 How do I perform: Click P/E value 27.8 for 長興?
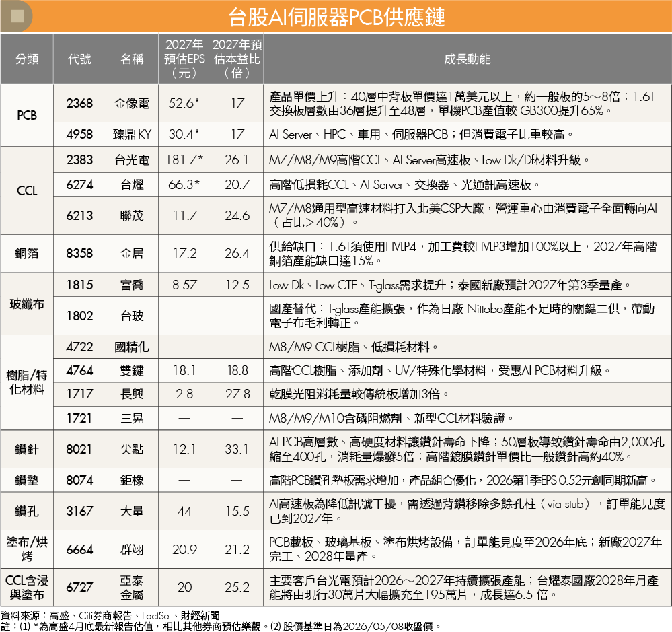point(237,394)
